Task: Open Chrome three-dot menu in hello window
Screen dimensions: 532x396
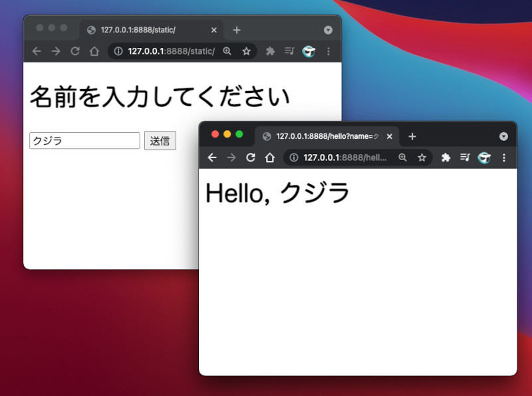Action: point(504,157)
